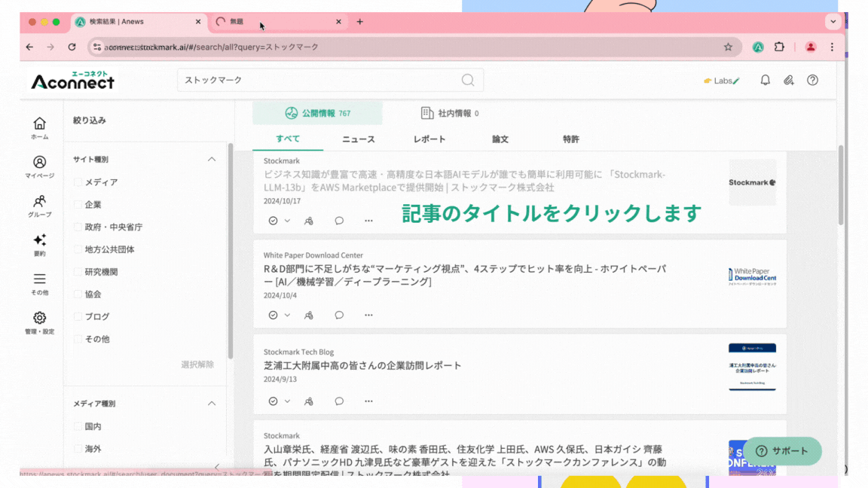Select the 論文 results tab
868x488 pixels.
click(x=500, y=139)
